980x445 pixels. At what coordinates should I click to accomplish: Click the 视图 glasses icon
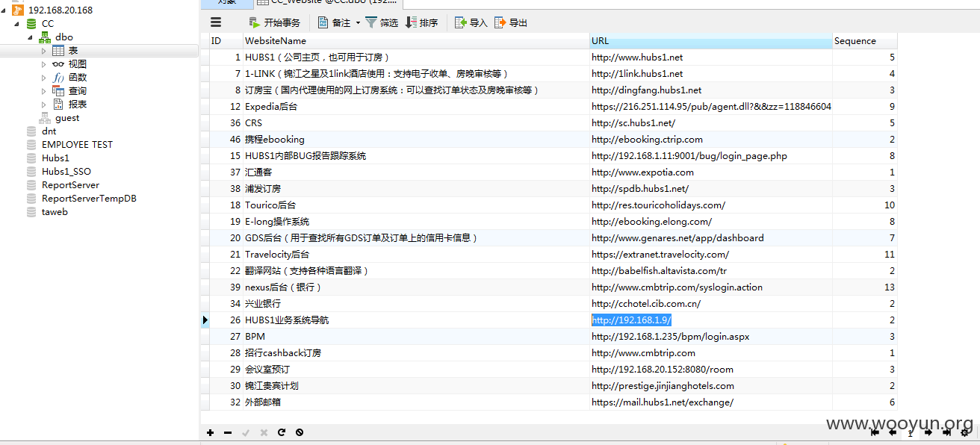click(58, 64)
